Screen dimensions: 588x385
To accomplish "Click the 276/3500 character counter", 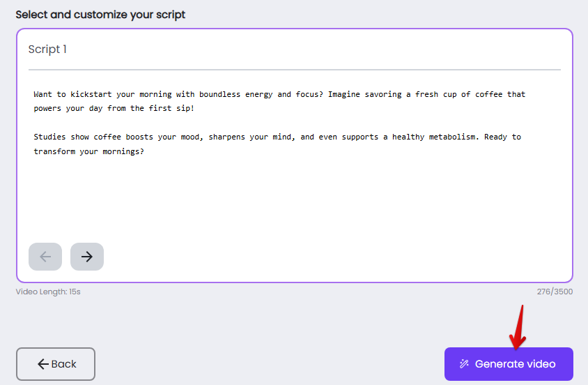I will (555, 292).
